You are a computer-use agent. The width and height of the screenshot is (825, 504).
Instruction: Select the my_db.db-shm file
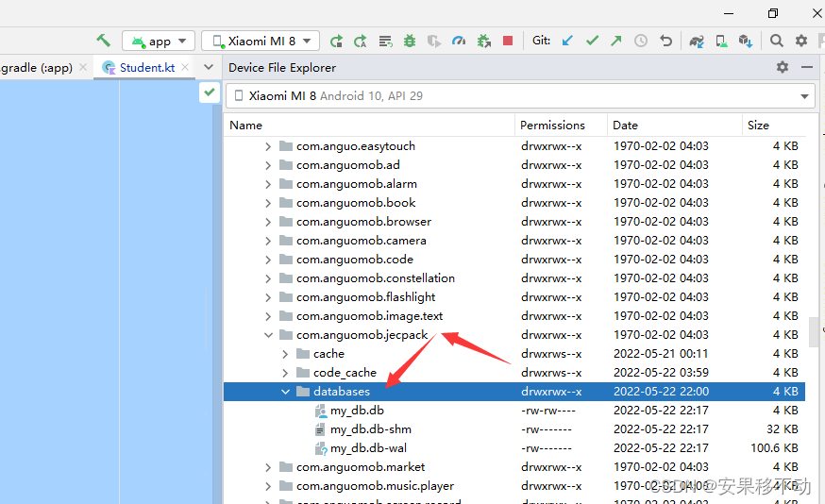click(514, 429)
